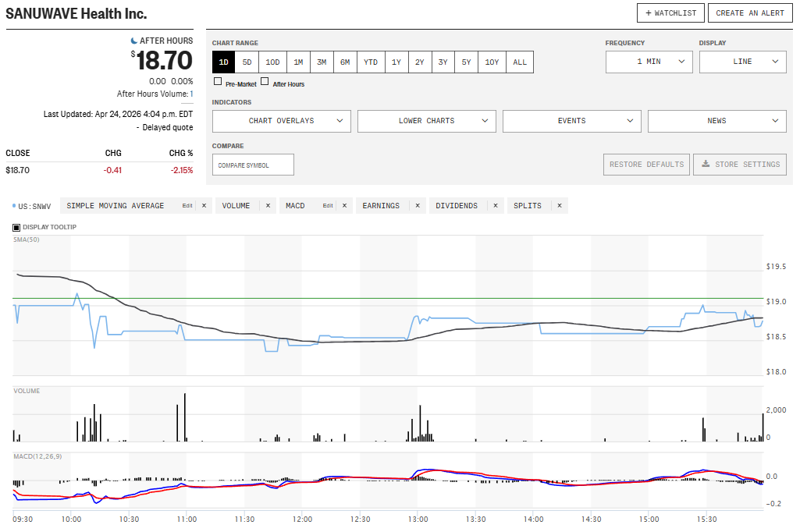Toggle the Display Tooltip checkbox

click(16, 228)
